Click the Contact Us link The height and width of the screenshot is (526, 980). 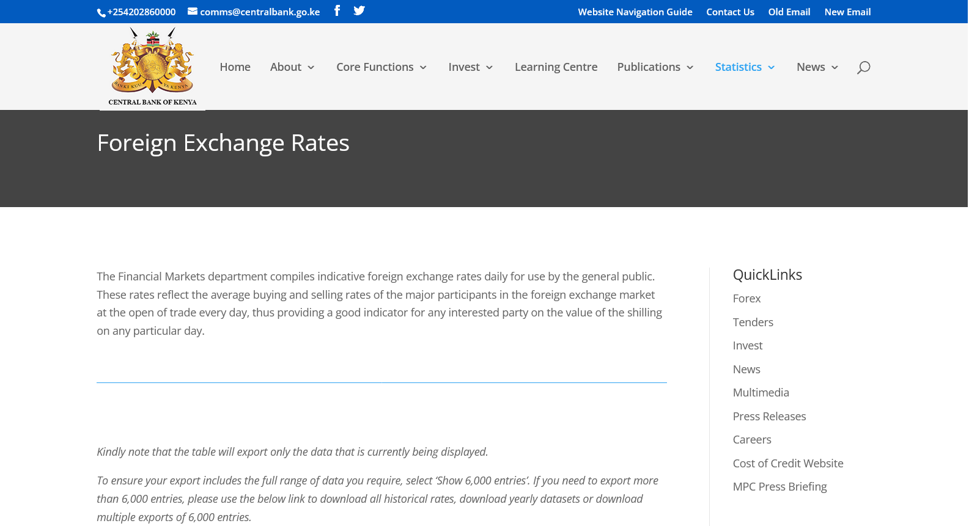pyautogui.click(x=730, y=12)
